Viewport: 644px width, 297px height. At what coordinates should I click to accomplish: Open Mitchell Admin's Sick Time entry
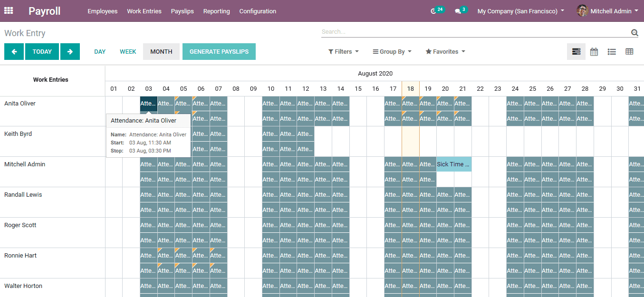pyautogui.click(x=454, y=164)
